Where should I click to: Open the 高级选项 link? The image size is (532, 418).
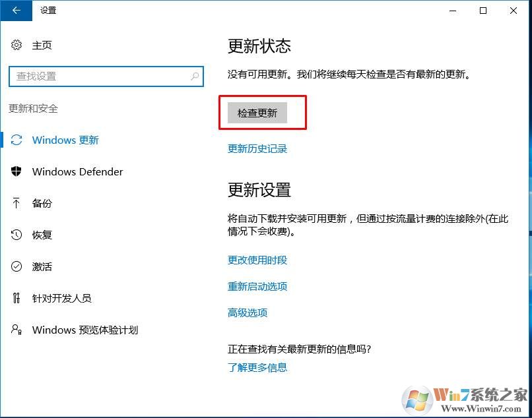click(248, 313)
